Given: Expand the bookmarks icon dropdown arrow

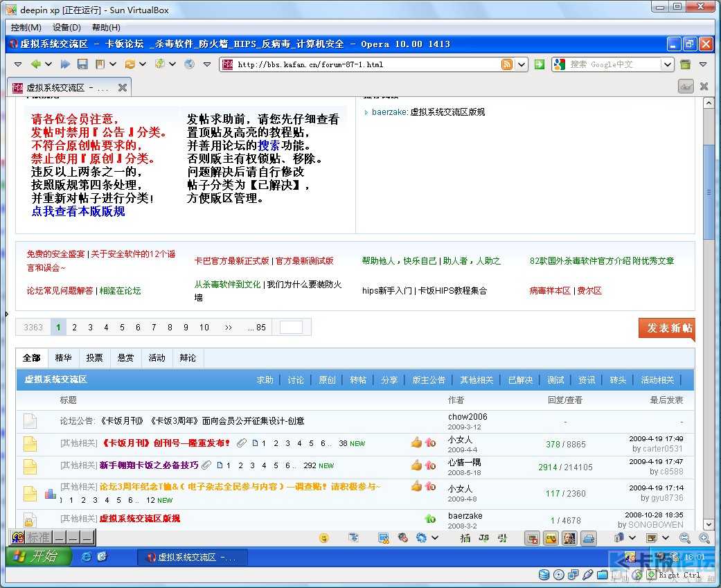Looking at the screenshot, I should (x=113, y=64).
